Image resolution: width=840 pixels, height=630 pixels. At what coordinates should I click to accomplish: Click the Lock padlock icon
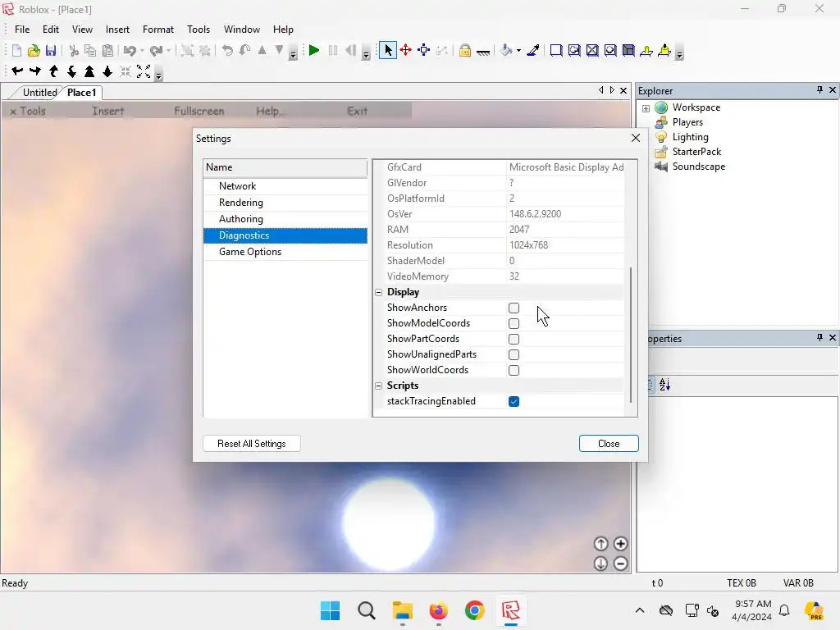click(465, 50)
